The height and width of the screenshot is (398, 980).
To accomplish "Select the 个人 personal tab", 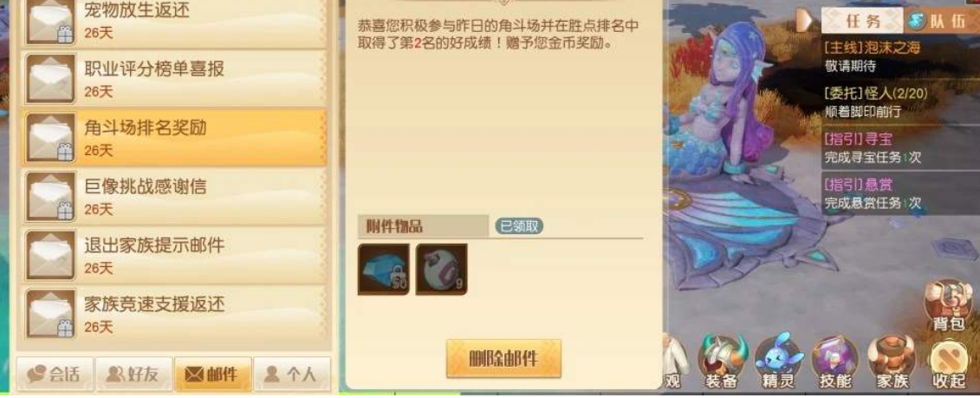I will point(292,375).
